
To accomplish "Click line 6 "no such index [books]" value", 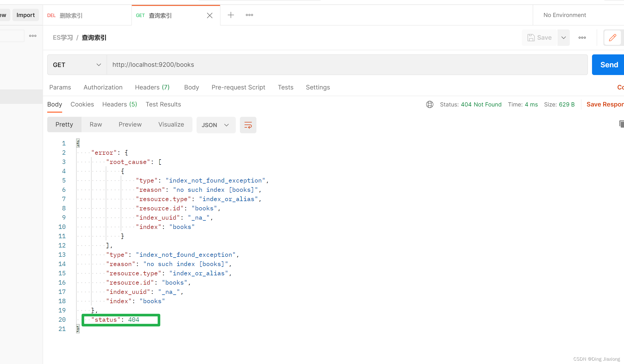I will (215, 190).
